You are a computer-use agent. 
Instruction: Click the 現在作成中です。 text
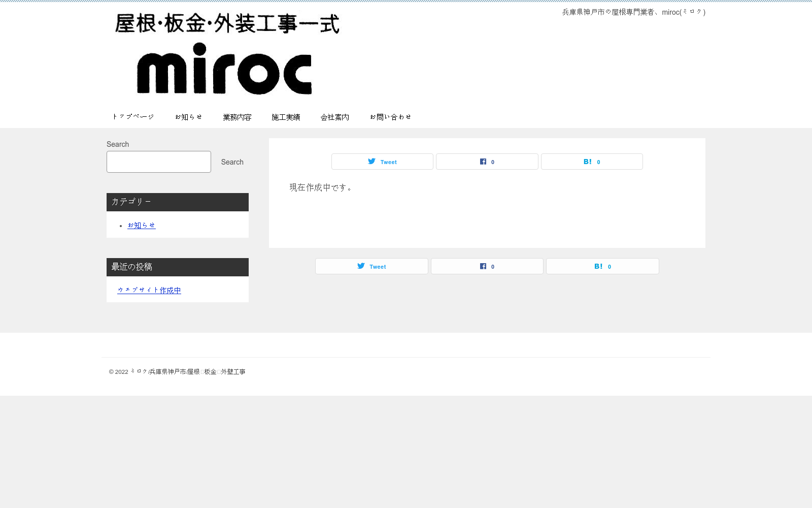[x=322, y=187]
